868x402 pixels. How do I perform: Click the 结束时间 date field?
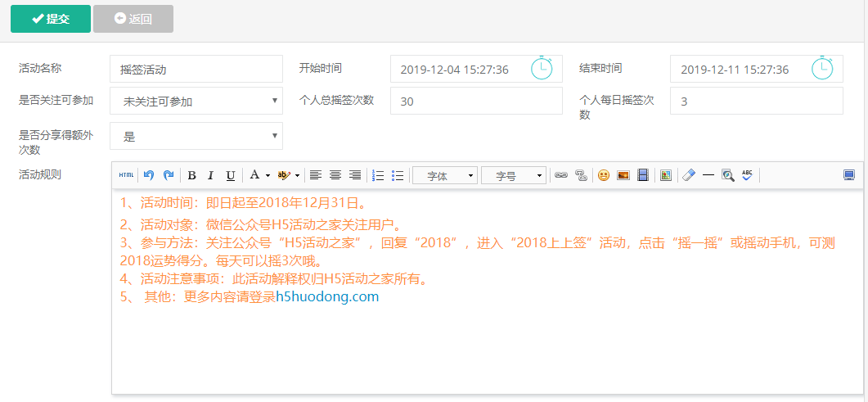coord(756,69)
